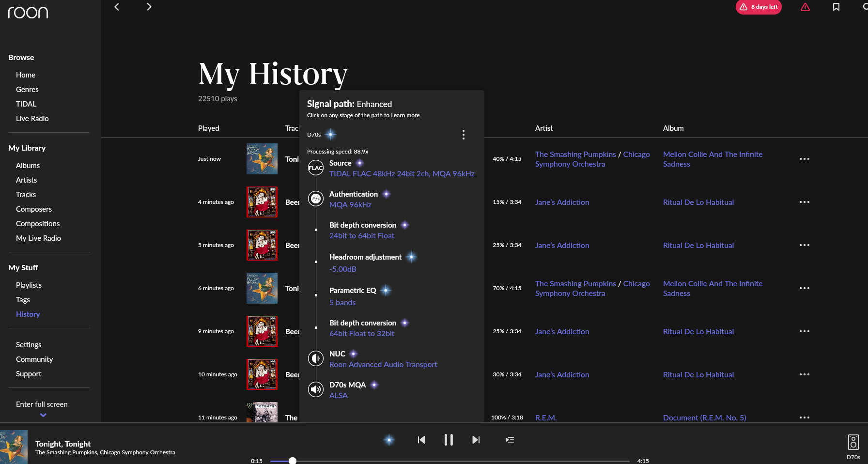The width and height of the screenshot is (868, 464).
Task: Open more options for 9 minutes ago row
Action: (804, 331)
